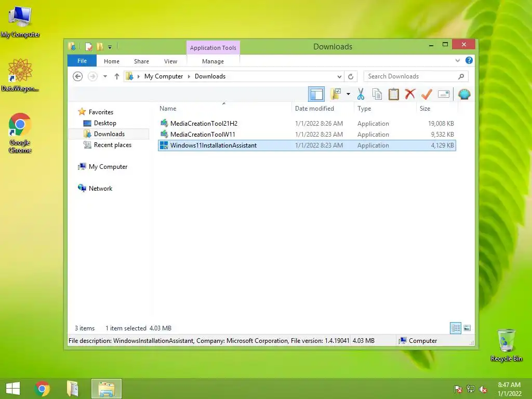Screen dimensions: 532x399
Task: Click the 1/1/2022 8:26 AM date cell
Action: coord(319,124)
